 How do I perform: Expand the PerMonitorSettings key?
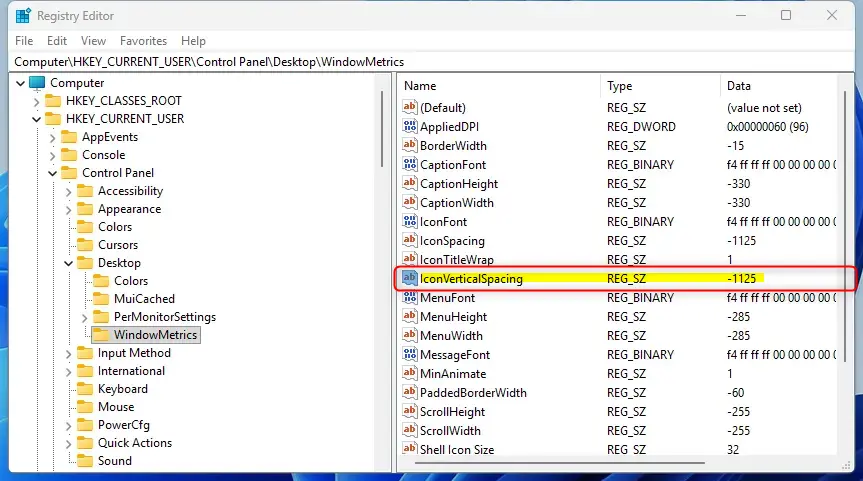pyautogui.click(x=84, y=318)
